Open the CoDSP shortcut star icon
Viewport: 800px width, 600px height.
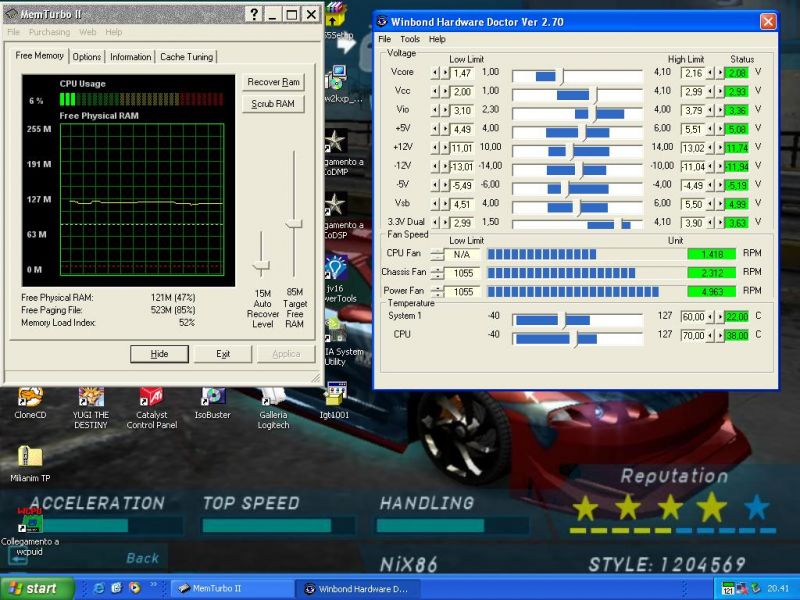[x=335, y=205]
